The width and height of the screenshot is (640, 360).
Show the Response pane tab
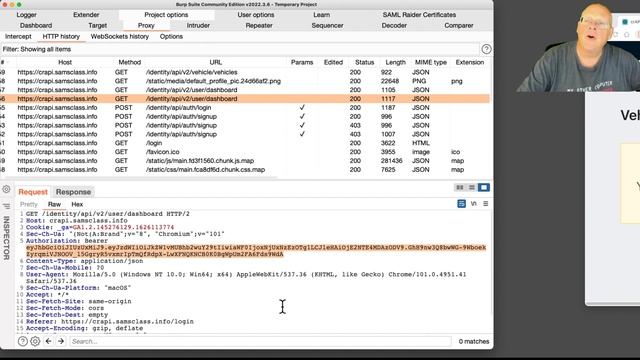pos(73,192)
